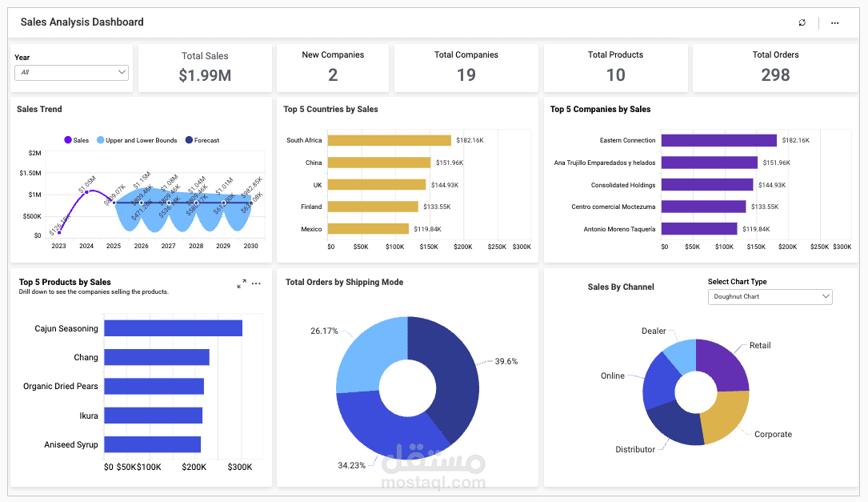The width and height of the screenshot is (868, 502).
Task: Click the New Companies value 2
Action: point(333,74)
